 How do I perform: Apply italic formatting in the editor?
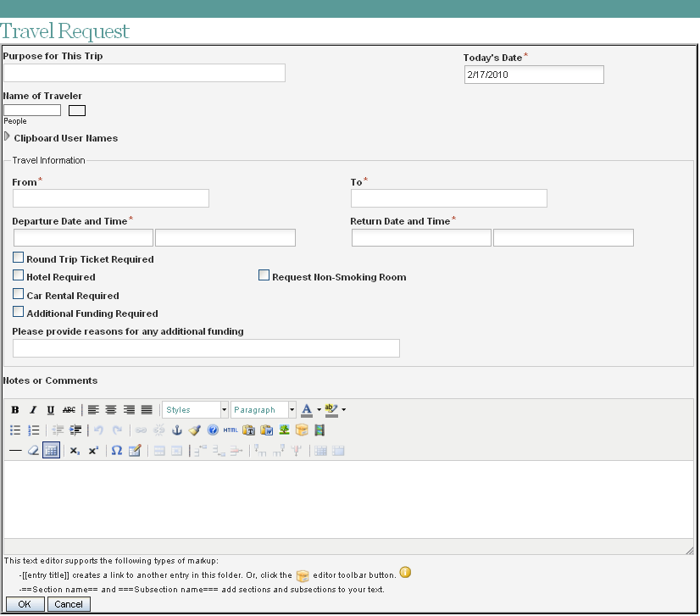click(x=33, y=410)
